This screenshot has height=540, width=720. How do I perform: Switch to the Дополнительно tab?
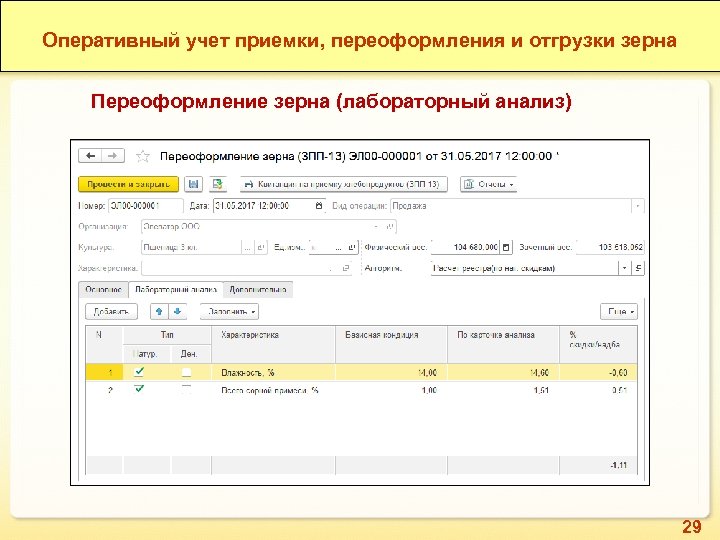point(258,290)
